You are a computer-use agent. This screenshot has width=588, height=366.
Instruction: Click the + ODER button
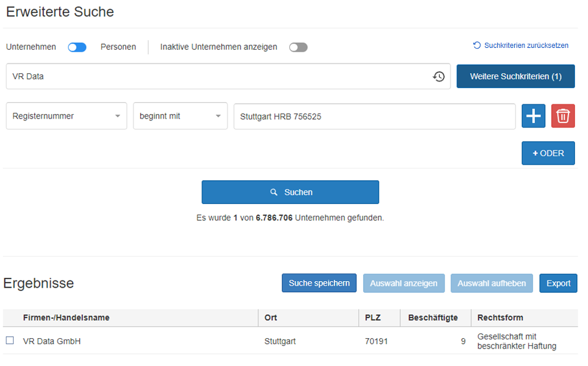point(548,154)
